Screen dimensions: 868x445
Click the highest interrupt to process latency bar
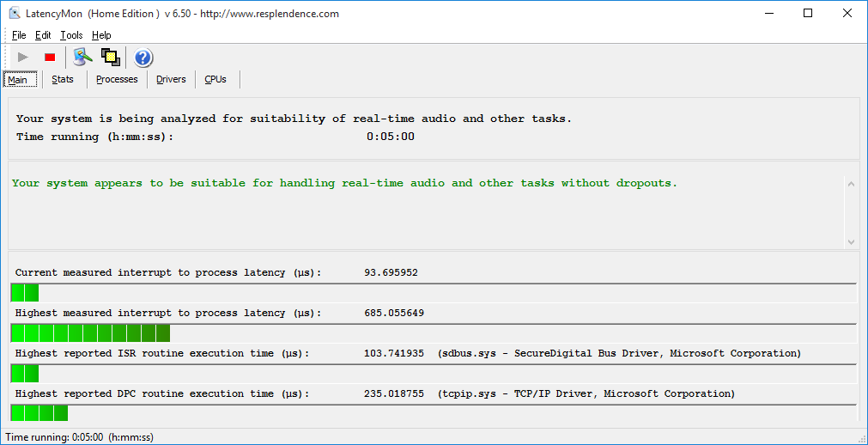90,333
